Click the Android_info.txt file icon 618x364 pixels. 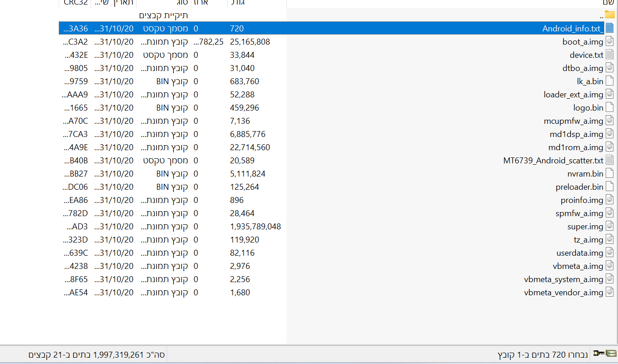pos(609,29)
